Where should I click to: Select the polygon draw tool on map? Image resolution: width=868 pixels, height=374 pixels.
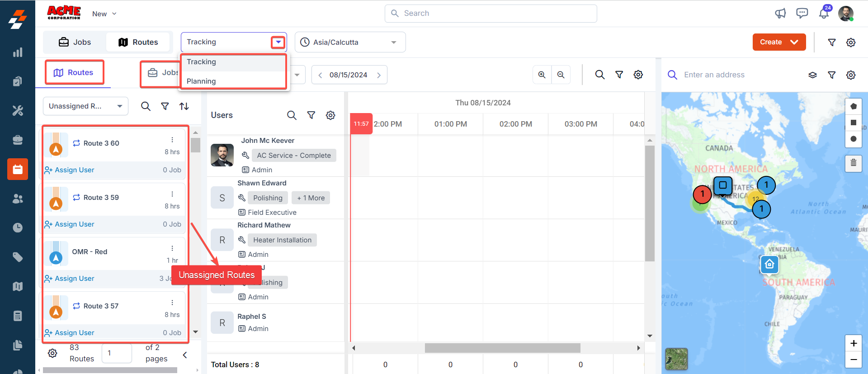853,107
